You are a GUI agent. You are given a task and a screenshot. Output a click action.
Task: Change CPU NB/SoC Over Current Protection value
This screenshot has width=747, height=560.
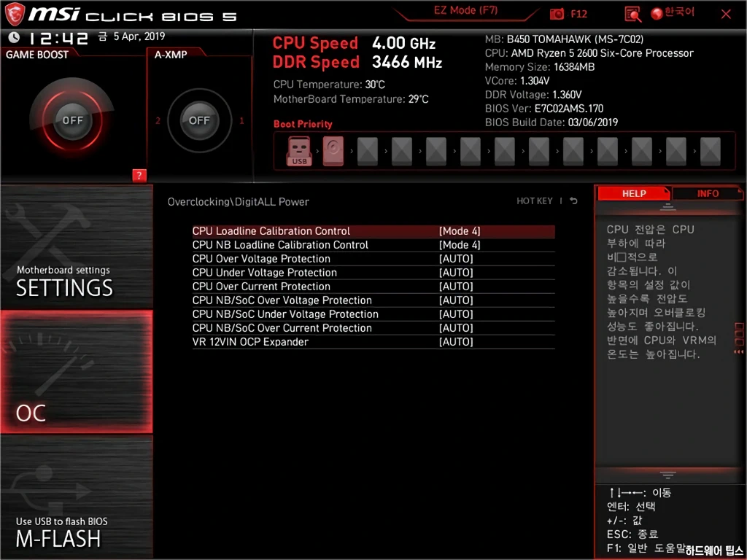[456, 327]
